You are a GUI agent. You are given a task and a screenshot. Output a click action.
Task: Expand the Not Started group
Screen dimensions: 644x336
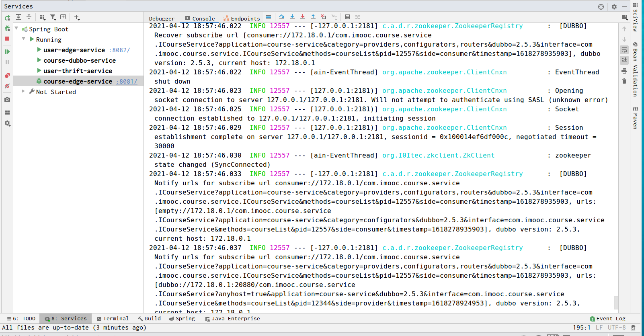[x=23, y=91]
